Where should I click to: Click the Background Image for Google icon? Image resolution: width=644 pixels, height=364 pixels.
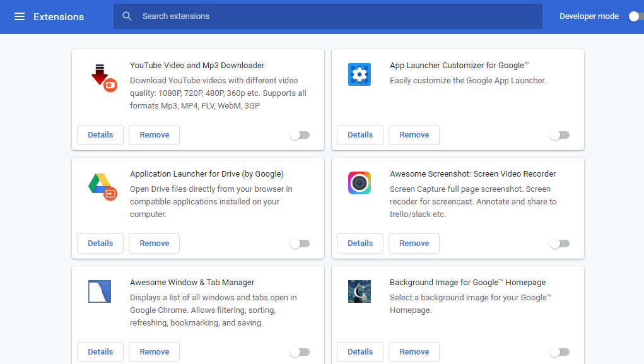coord(360,291)
